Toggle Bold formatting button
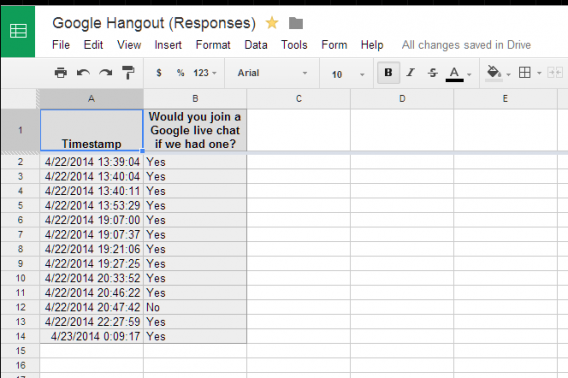 click(388, 73)
